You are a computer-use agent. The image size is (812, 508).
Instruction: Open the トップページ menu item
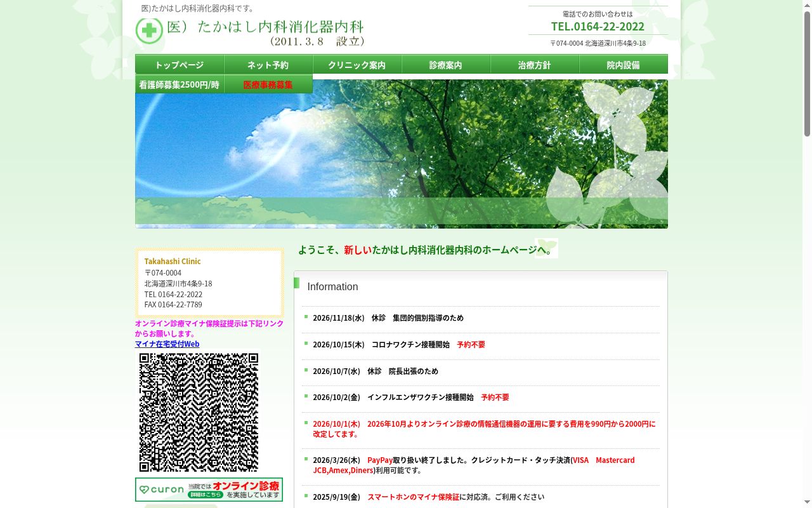(180, 65)
